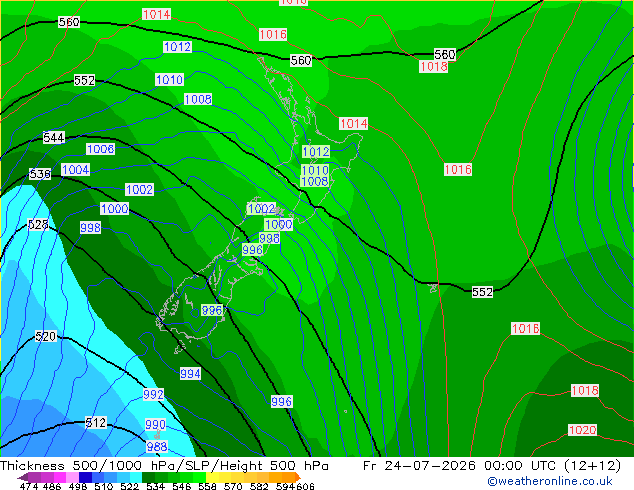
Task: Click the black 512 height contour label
Action: pos(96,422)
